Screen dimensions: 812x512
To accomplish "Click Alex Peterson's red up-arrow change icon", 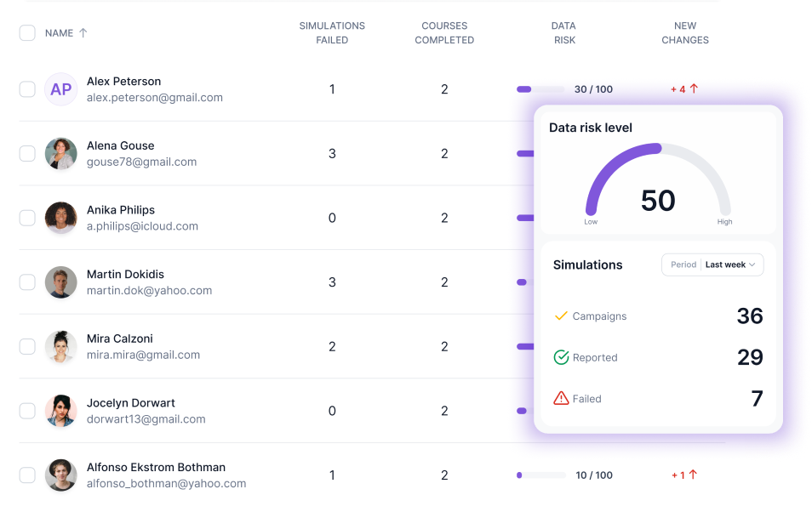I will tap(694, 89).
